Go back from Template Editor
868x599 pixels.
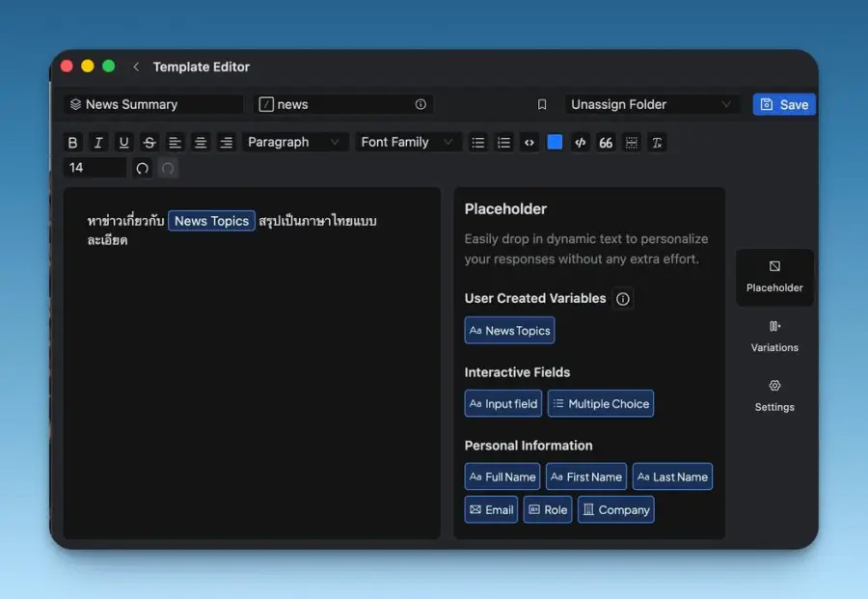pos(136,67)
